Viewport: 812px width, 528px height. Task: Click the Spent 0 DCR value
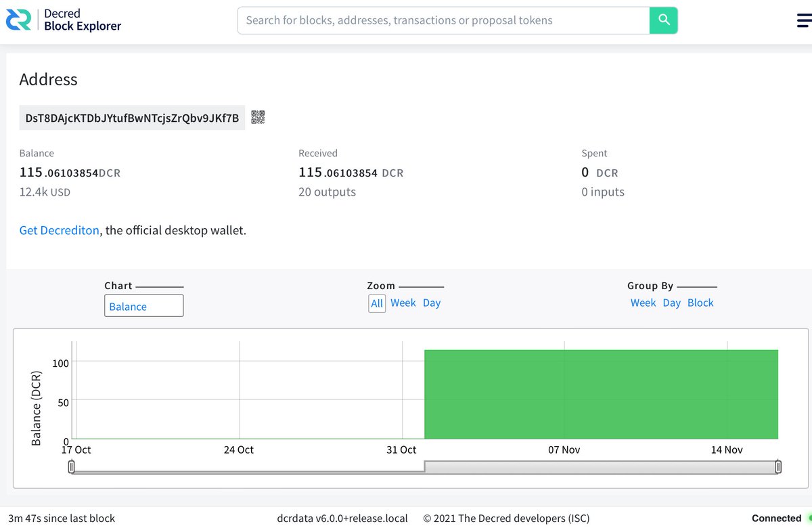[x=600, y=173]
